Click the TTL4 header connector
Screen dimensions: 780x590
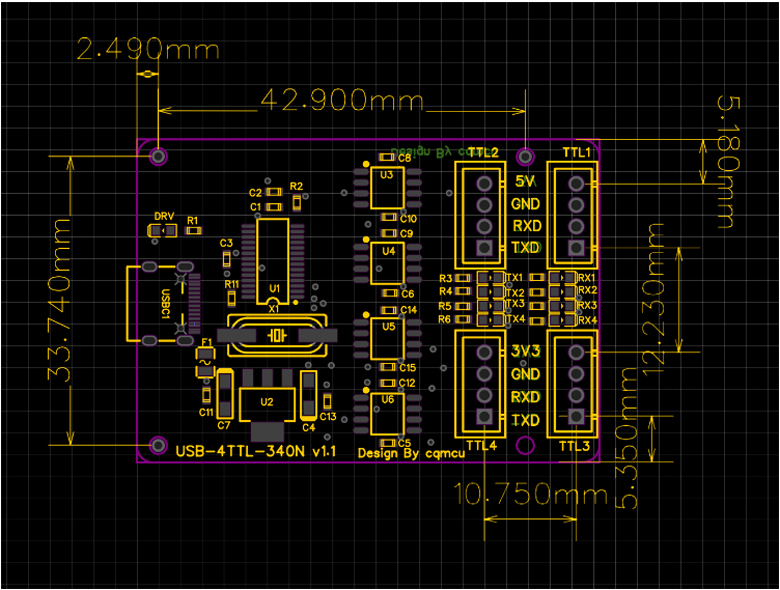484,385
